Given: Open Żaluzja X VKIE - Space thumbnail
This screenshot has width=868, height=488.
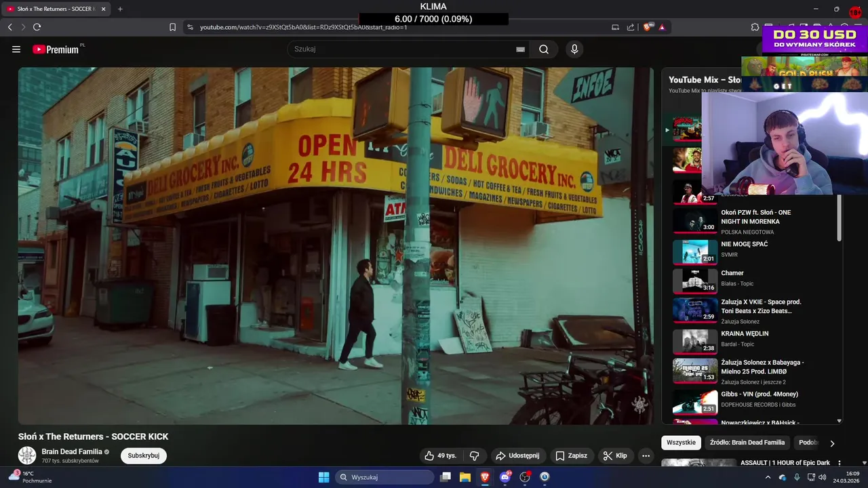Looking at the screenshot, I should tap(695, 310).
